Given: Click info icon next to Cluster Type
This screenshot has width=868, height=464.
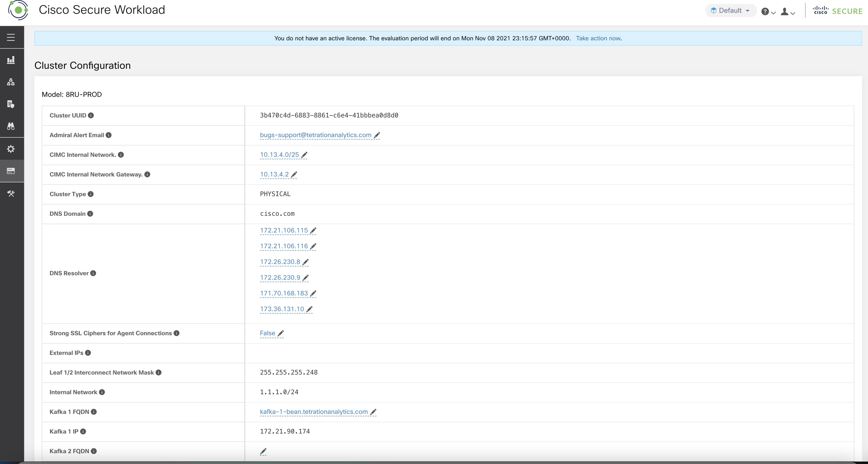Looking at the screenshot, I should (91, 194).
